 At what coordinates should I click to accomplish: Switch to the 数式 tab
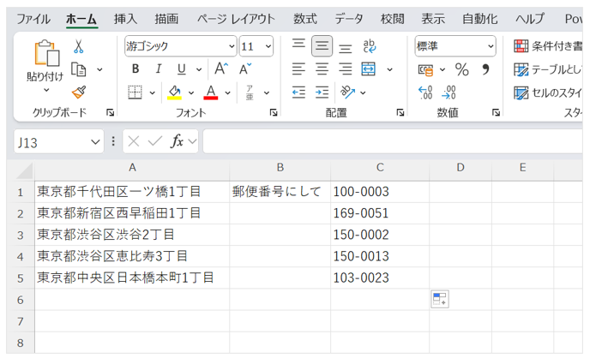[305, 19]
